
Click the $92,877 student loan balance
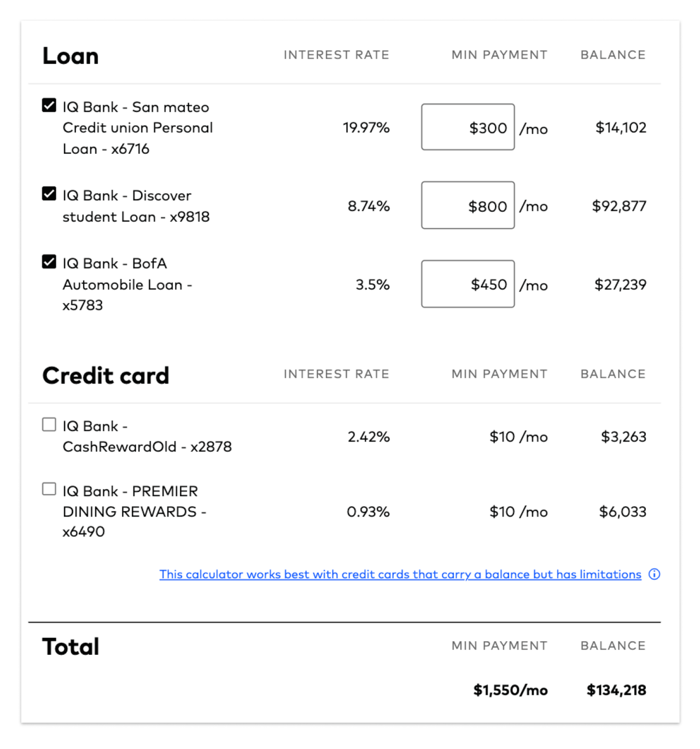[x=619, y=206]
